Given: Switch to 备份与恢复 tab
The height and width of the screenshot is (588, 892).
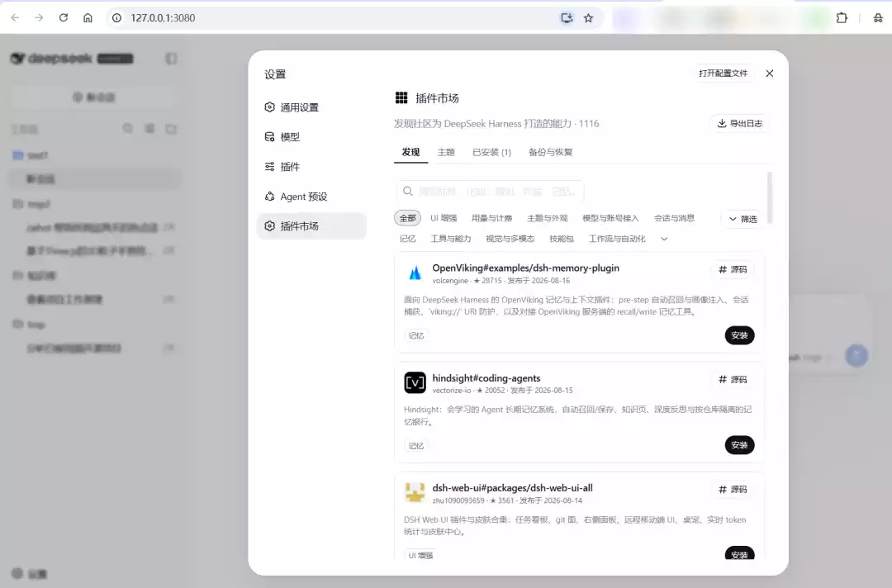Looking at the screenshot, I should point(550,152).
